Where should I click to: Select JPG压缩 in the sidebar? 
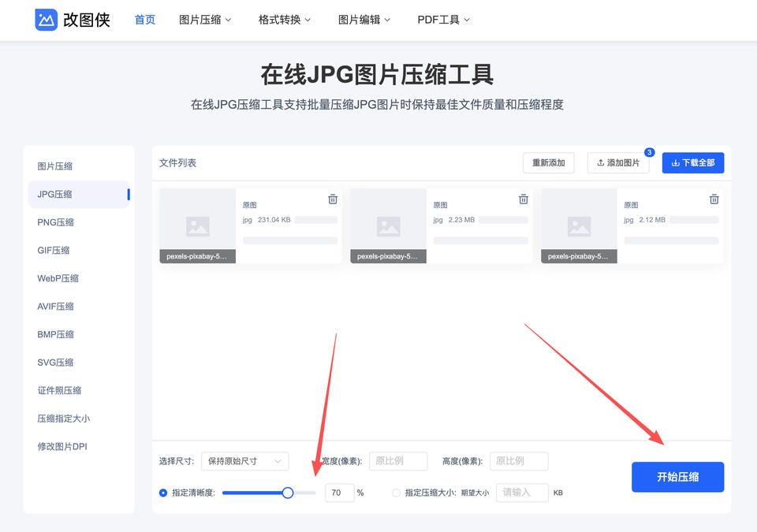[79, 195]
